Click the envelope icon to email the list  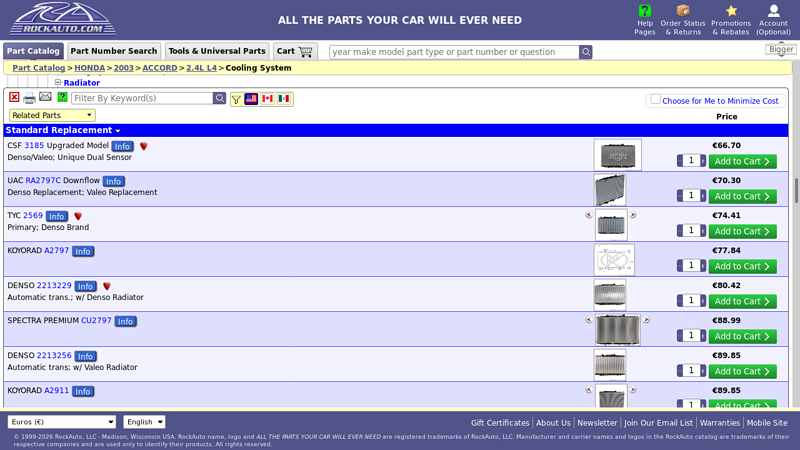(45, 96)
